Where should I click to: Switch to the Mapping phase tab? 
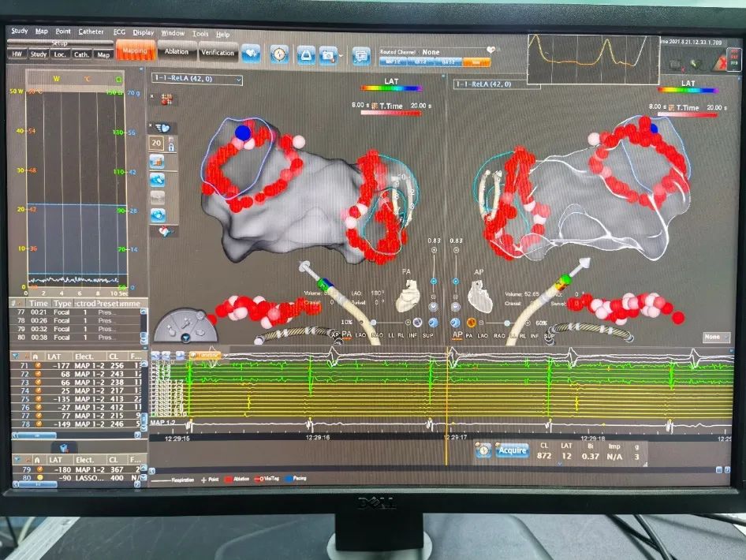coord(135,50)
